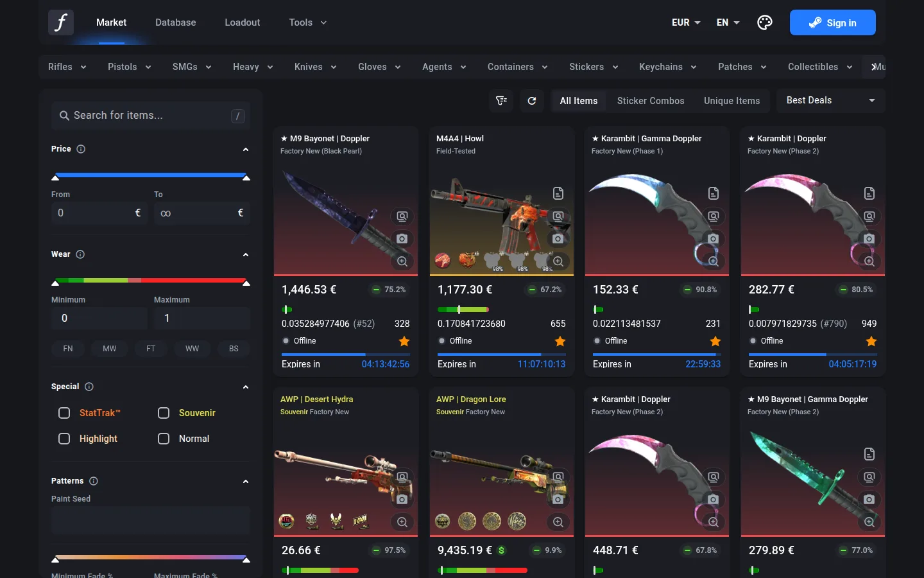Image resolution: width=924 pixels, height=578 pixels.
Task: Click the Patterns info icon
Action: tap(94, 481)
